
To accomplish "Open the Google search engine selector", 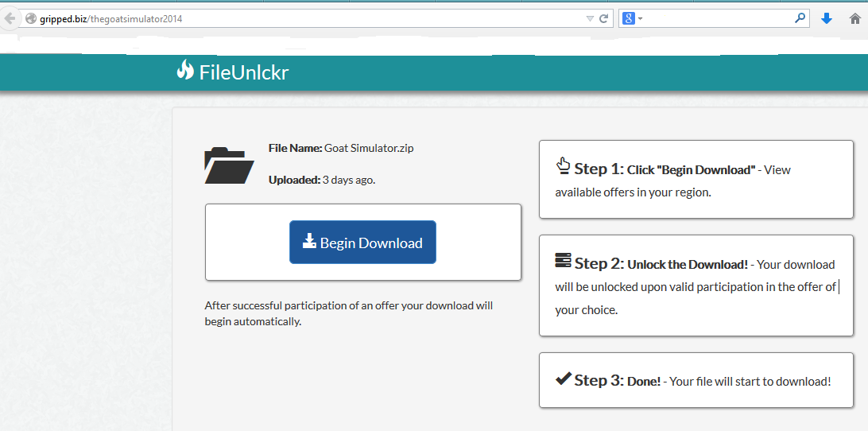I will (632, 18).
